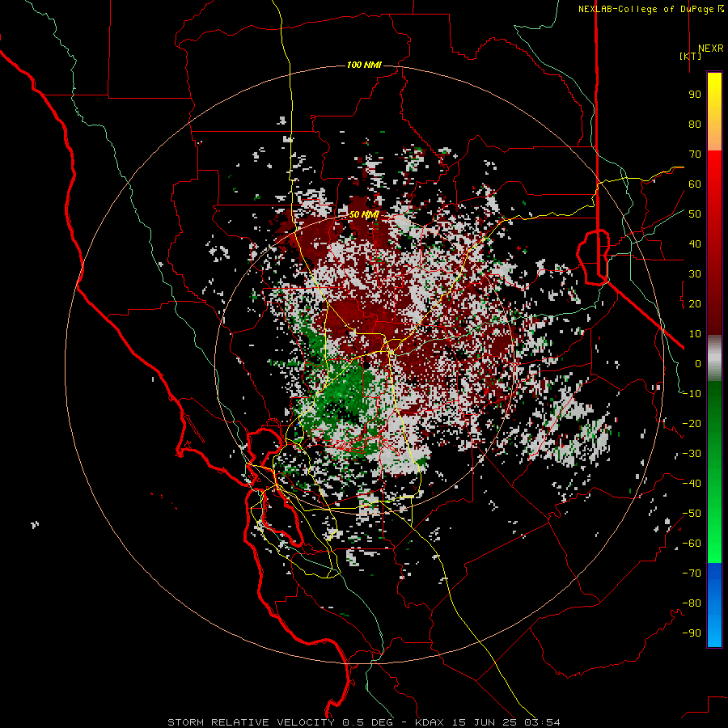Viewport: 728px width, 728px height.
Task: Click the -60 knot legend value
Action: click(692, 544)
